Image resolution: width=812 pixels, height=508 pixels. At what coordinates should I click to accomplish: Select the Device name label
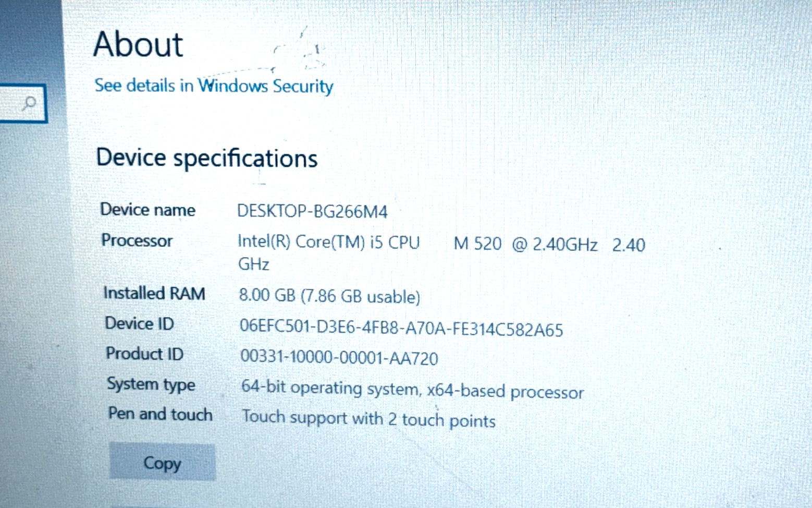point(148,210)
